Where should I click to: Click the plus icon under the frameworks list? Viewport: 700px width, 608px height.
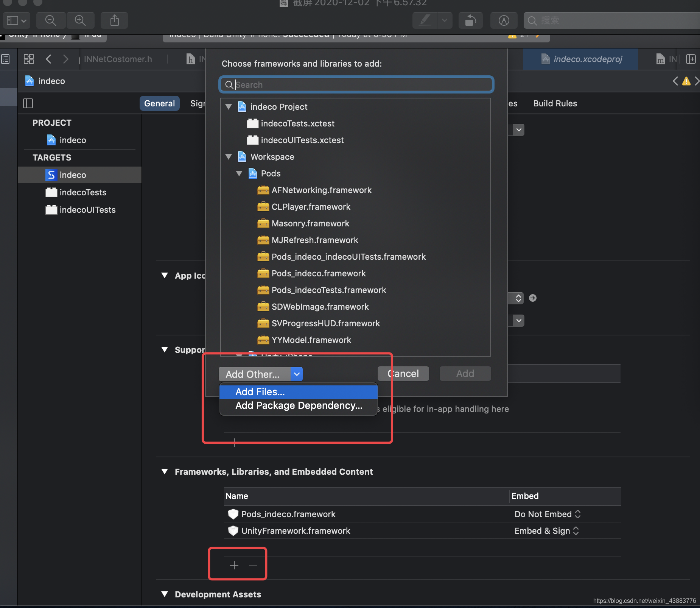(234, 565)
